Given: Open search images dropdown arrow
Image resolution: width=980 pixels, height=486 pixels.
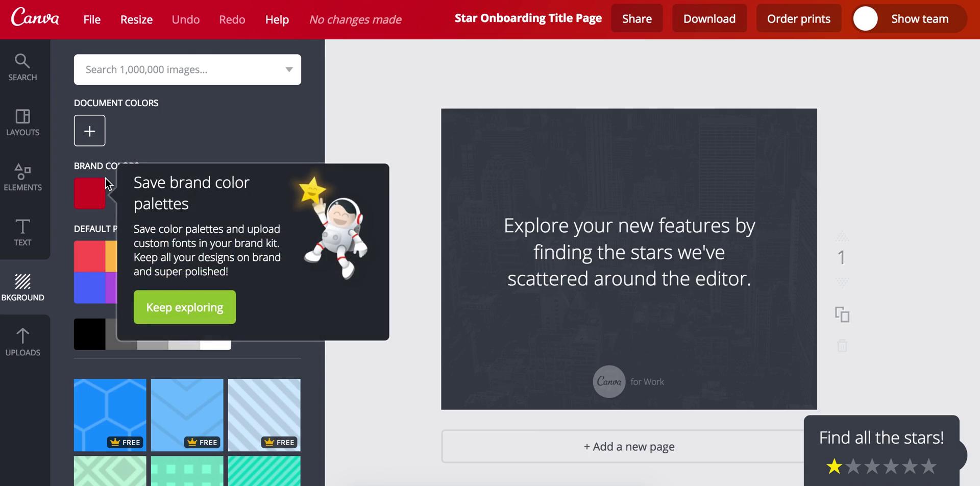Looking at the screenshot, I should pyautogui.click(x=289, y=69).
